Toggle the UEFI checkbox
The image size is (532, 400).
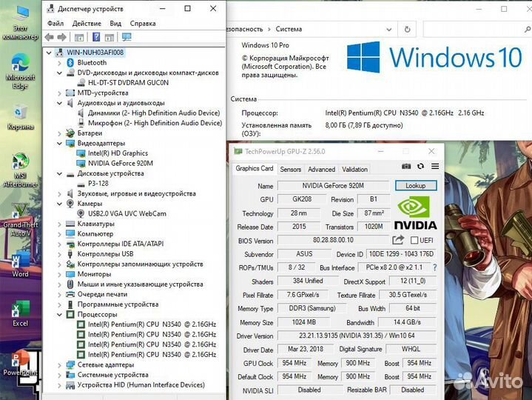click(x=414, y=240)
